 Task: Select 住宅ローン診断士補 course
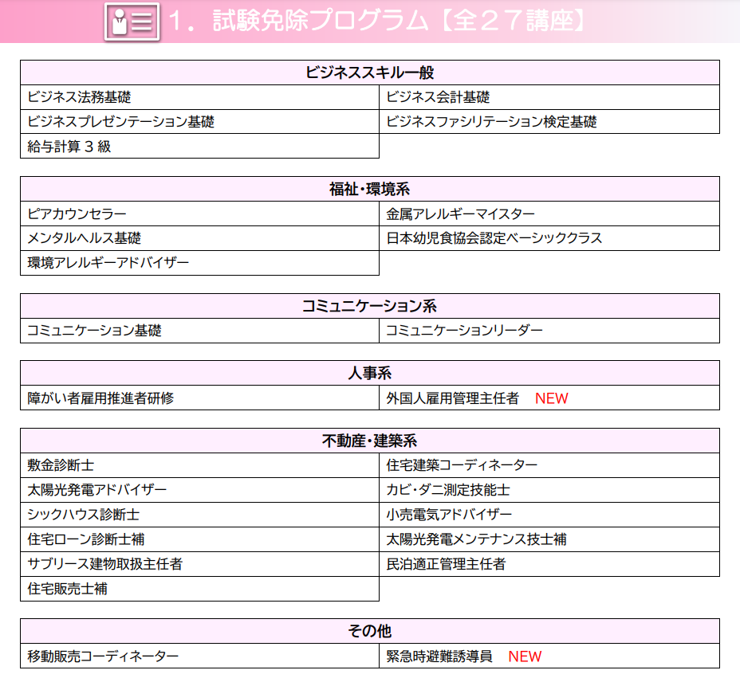(x=200, y=539)
